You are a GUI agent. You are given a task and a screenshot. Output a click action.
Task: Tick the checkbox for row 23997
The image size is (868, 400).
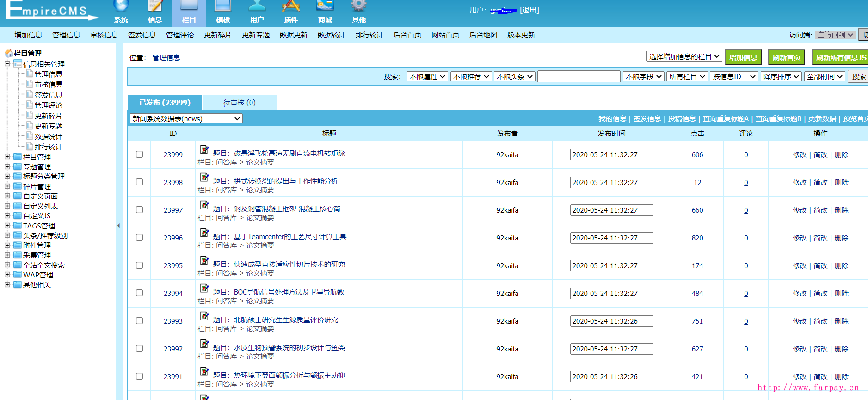coord(139,210)
